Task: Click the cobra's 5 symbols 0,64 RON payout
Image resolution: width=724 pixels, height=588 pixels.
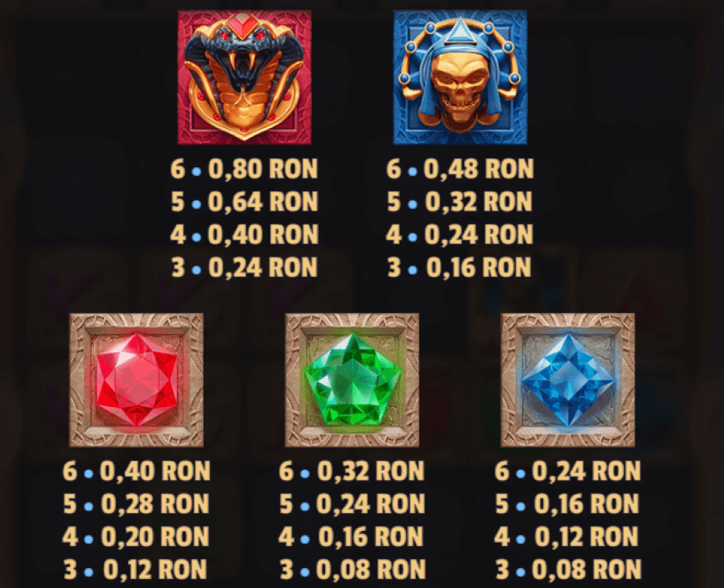Action: click(x=245, y=202)
